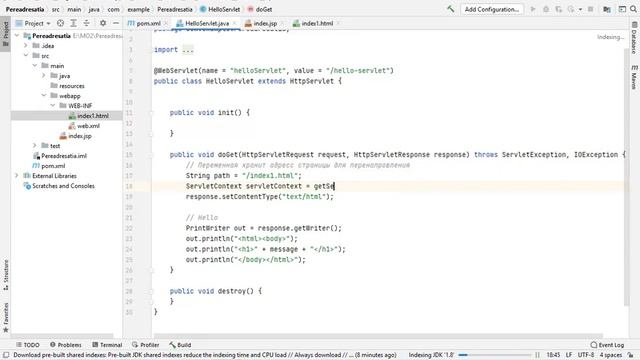Click the editor vertical scrollbar

click(626, 176)
